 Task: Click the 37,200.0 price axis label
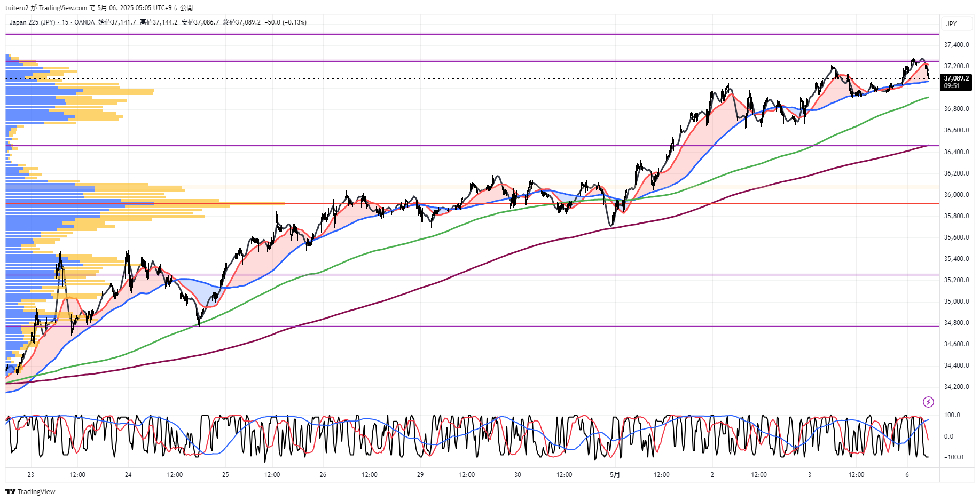coord(957,66)
